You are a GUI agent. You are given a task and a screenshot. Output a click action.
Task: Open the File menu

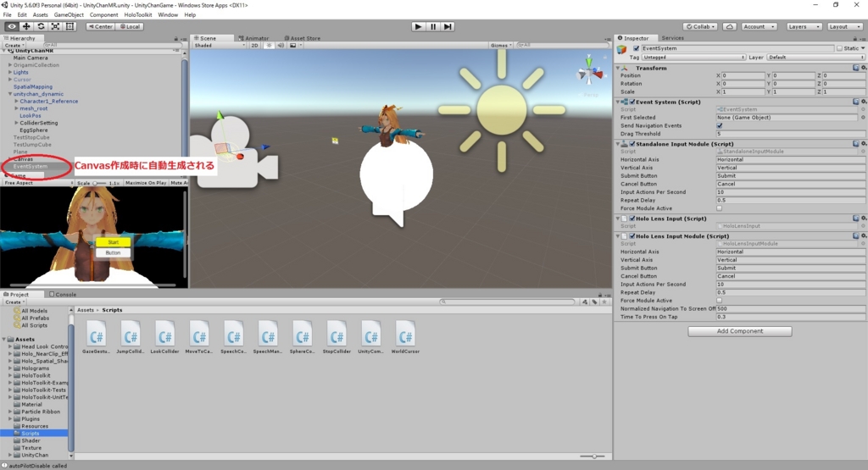(x=7, y=15)
